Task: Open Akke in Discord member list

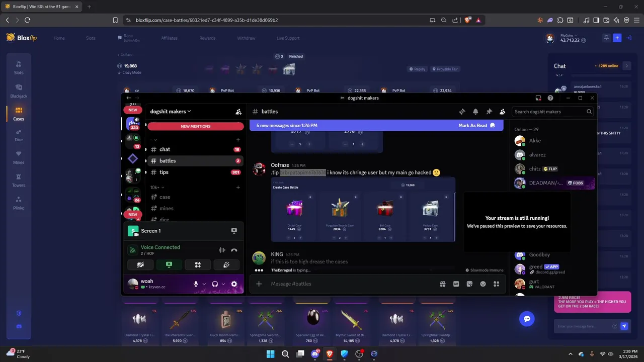Action: point(553,141)
